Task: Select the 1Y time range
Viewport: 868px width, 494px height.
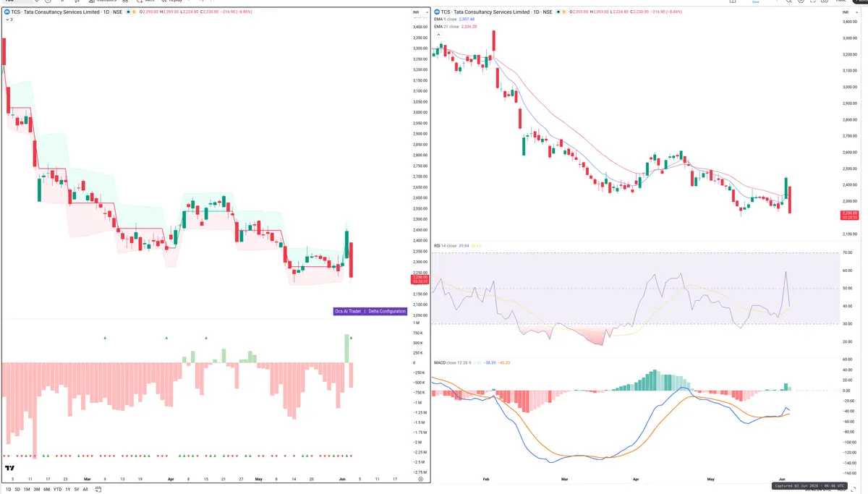Action: coord(68,490)
